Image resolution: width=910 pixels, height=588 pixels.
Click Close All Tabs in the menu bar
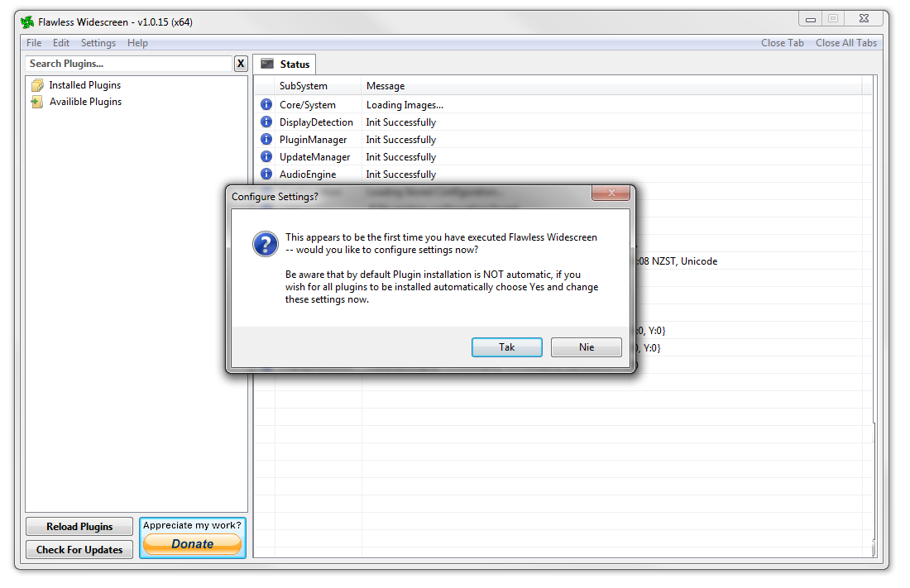click(x=846, y=43)
